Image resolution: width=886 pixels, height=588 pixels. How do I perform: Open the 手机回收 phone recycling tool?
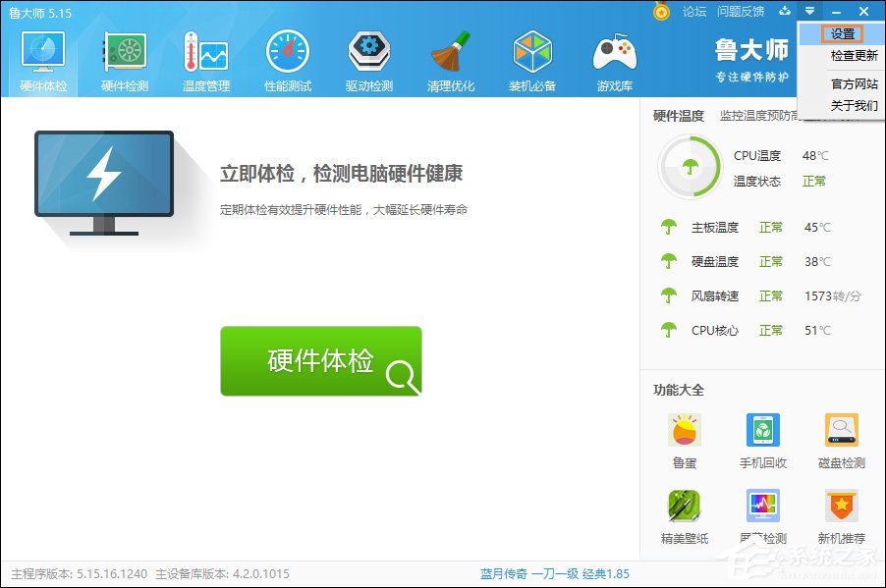click(x=763, y=432)
